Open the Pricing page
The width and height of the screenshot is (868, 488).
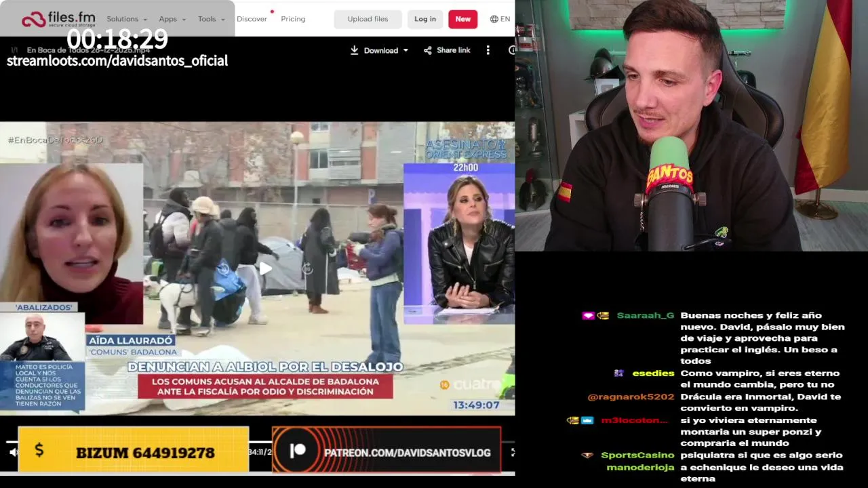point(293,19)
